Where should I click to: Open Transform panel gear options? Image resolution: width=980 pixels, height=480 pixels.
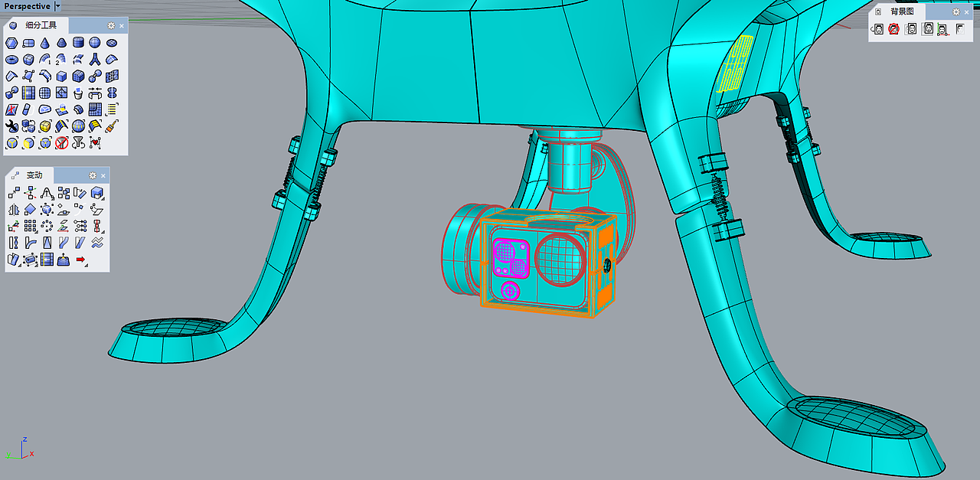[x=93, y=175]
